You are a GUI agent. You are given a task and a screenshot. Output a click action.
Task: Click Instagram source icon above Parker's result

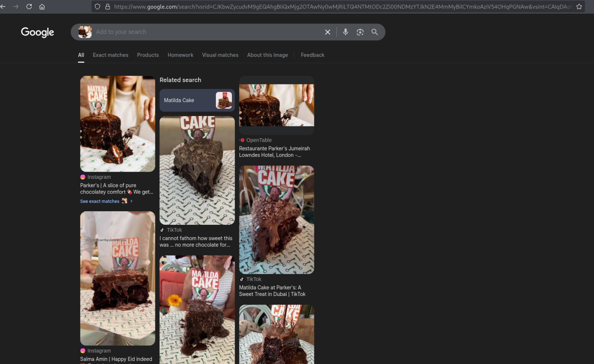pyautogui.click(x=83, y=177)
